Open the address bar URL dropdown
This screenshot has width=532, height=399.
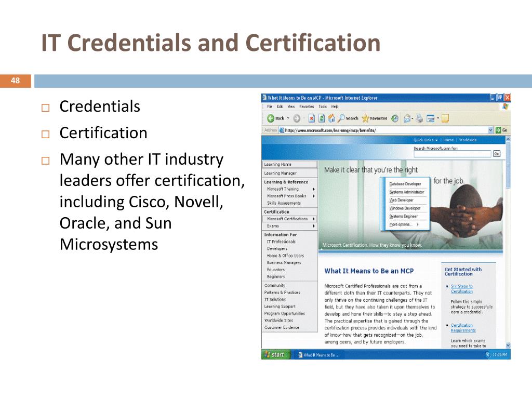[490, 130]
